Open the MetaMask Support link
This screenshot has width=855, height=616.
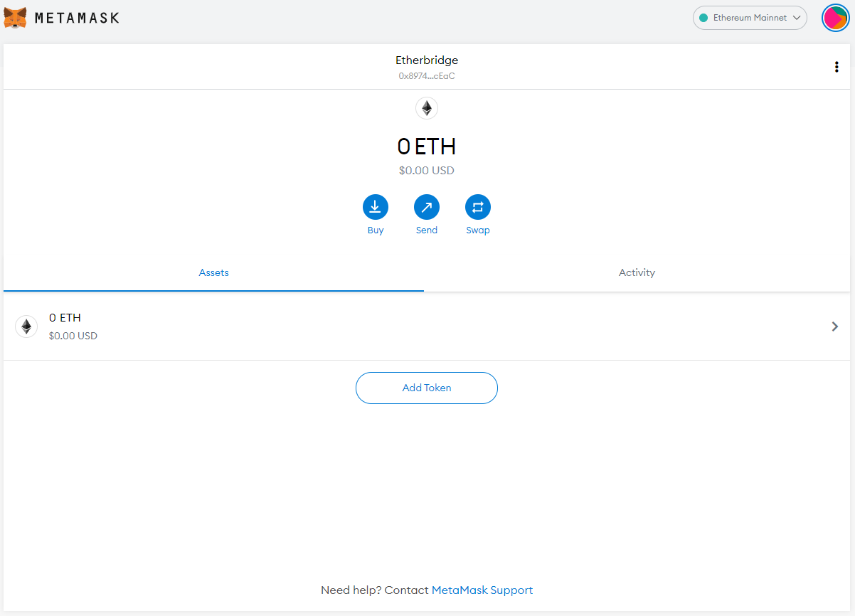click(x=482, y=590)
